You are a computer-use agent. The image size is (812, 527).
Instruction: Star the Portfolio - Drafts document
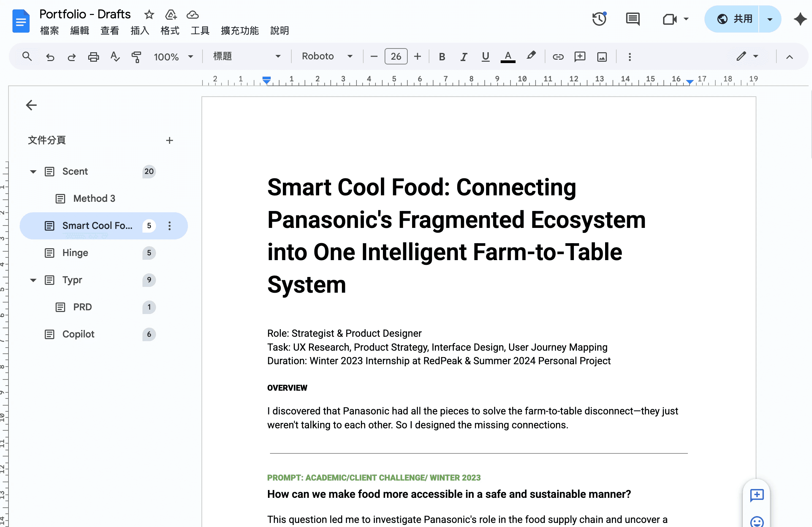point(149,14)
